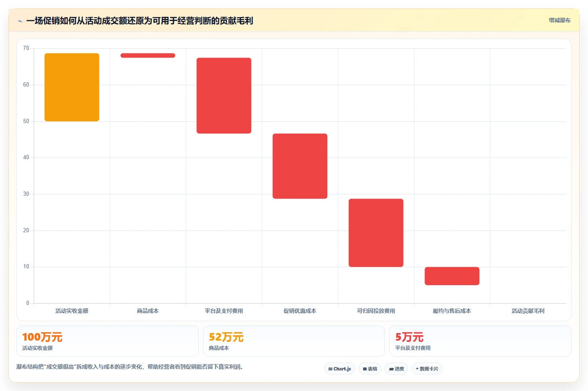588x391 pixels.
Task: Click the 活动实收金额 x-axis label
Action: [72, 311]
